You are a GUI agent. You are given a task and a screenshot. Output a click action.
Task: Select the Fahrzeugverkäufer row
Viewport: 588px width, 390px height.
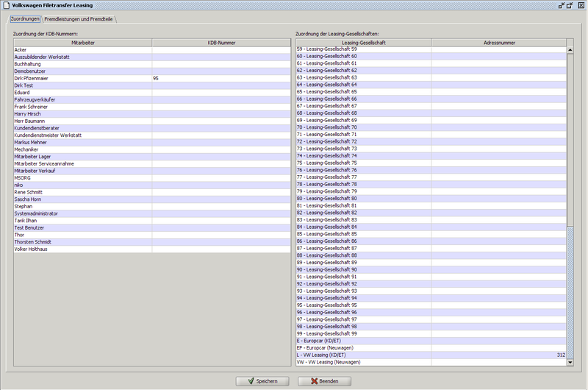click(x=152, y=100)
